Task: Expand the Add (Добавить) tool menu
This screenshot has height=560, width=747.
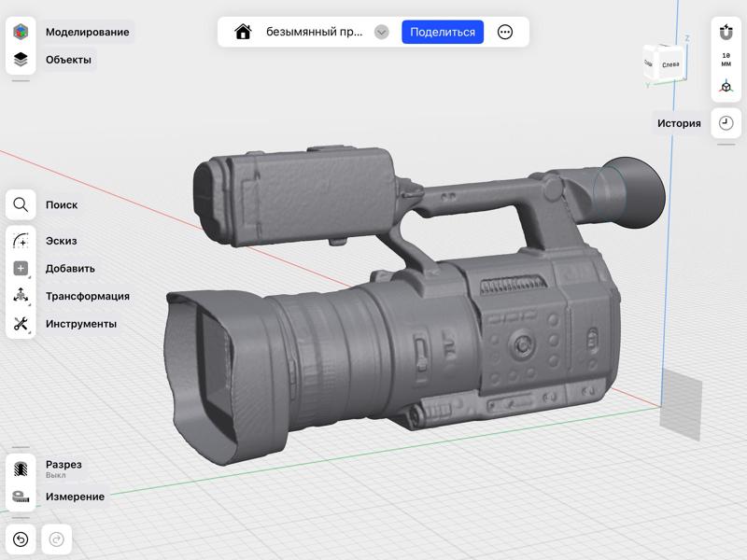Action: point(21,269)
